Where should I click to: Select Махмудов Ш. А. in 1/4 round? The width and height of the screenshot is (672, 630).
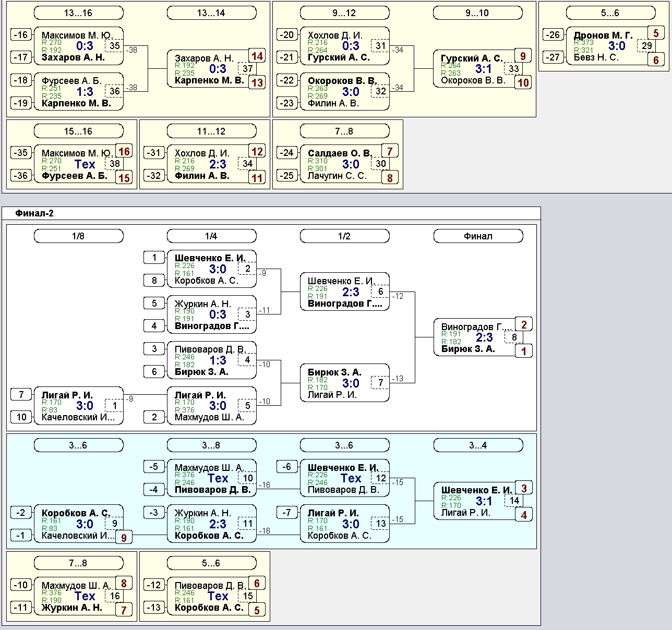click(209, 417)
